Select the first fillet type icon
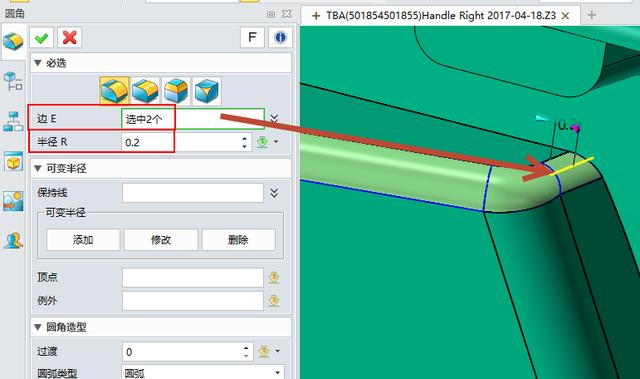The image size is (640, 379). click(x=115, y=90)
